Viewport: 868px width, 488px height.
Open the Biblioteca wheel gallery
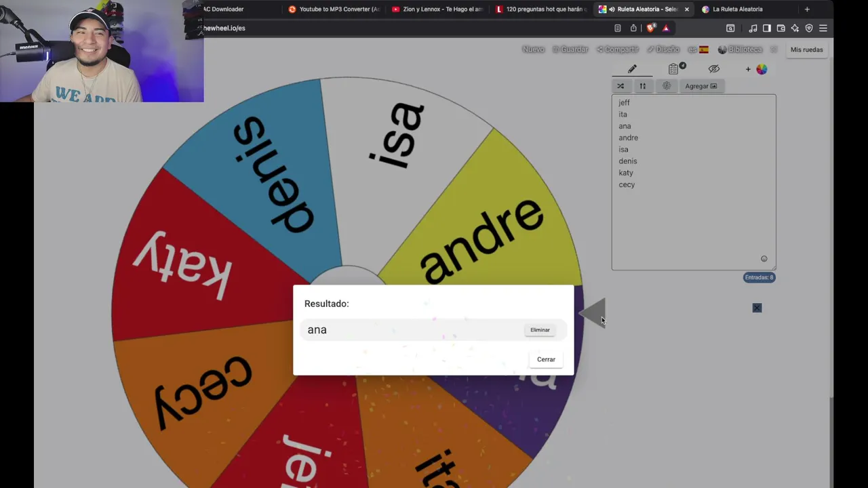click(x=741, y=49)
